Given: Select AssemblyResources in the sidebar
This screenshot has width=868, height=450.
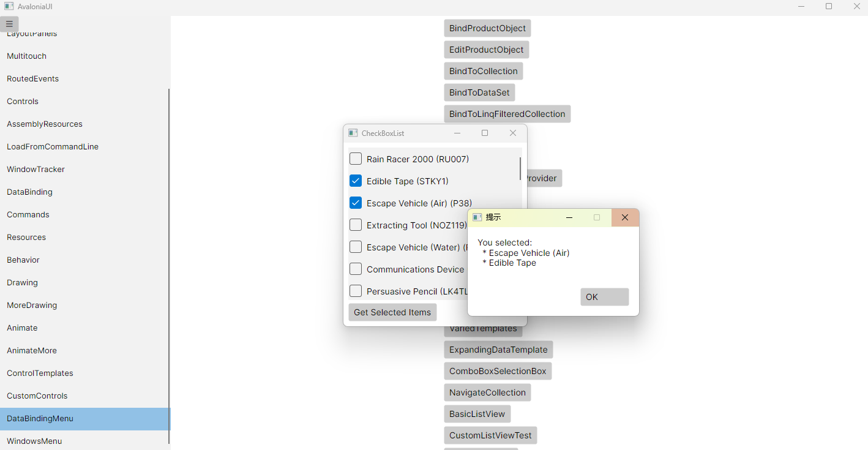Looking at the screenshot, I should point(84,124).
